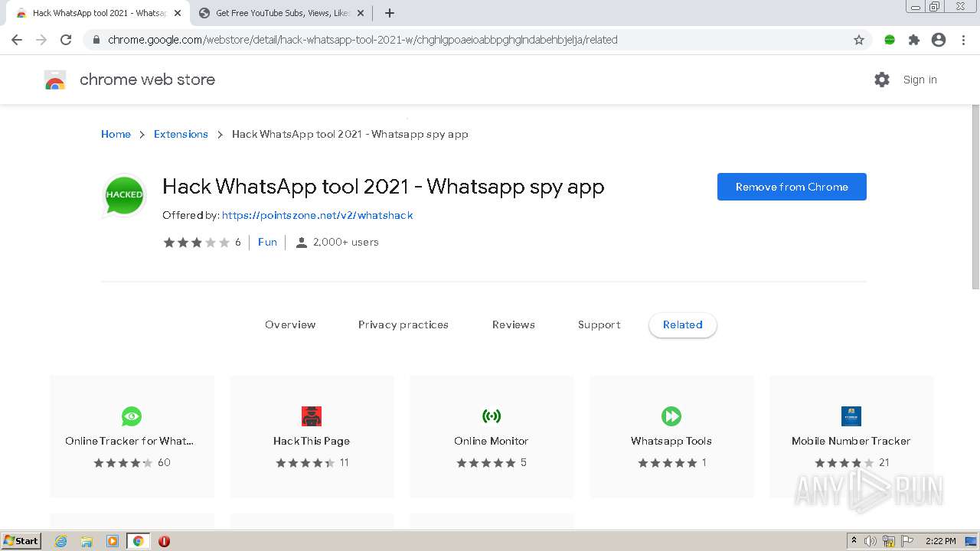Open the Support tab
The width and height of the screenshot is (980, 551).
tap(599, 325)
